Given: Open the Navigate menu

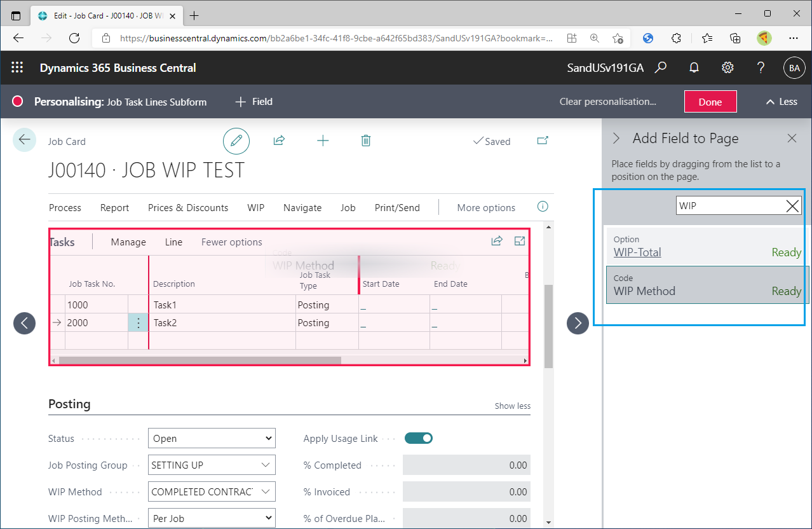Looking at the screenshot, I should 302,208.
